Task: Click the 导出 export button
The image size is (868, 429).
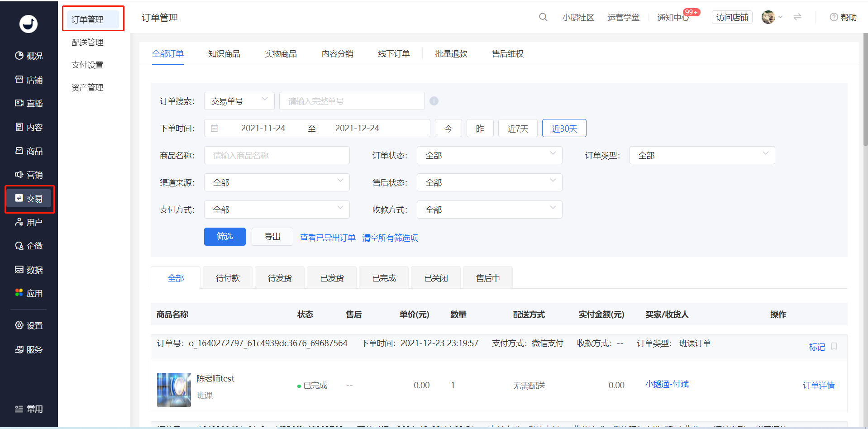Action: point(272,237)
